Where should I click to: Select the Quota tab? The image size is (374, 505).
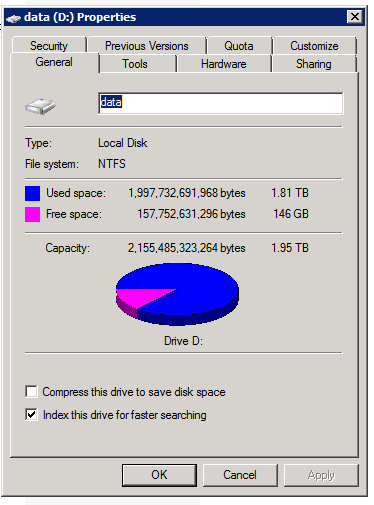239,46
